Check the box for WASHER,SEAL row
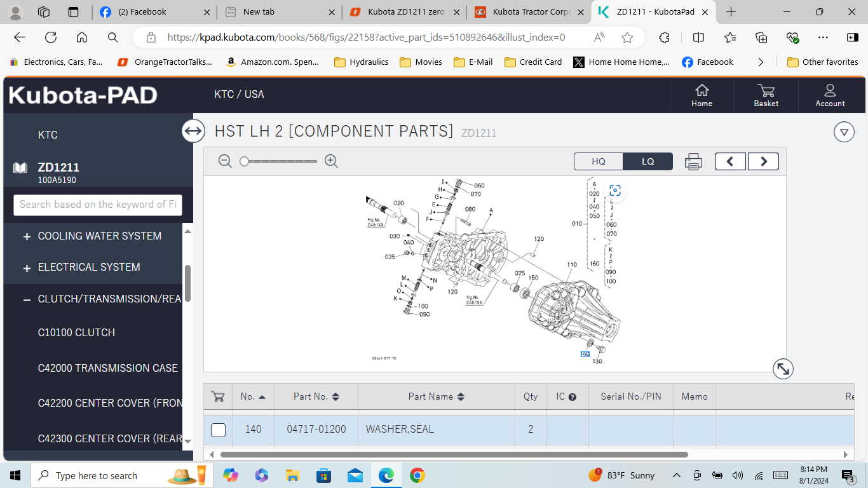 (218, 430)
